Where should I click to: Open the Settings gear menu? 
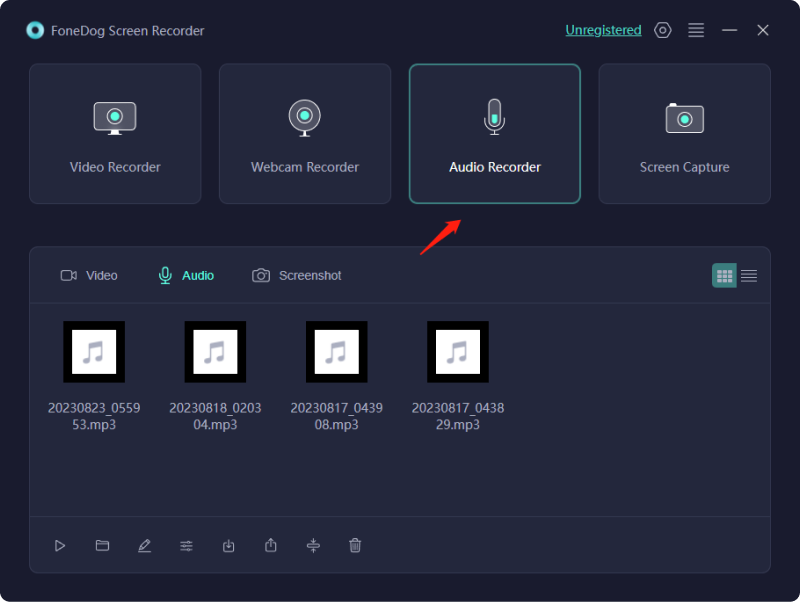[x=662, y=30]
